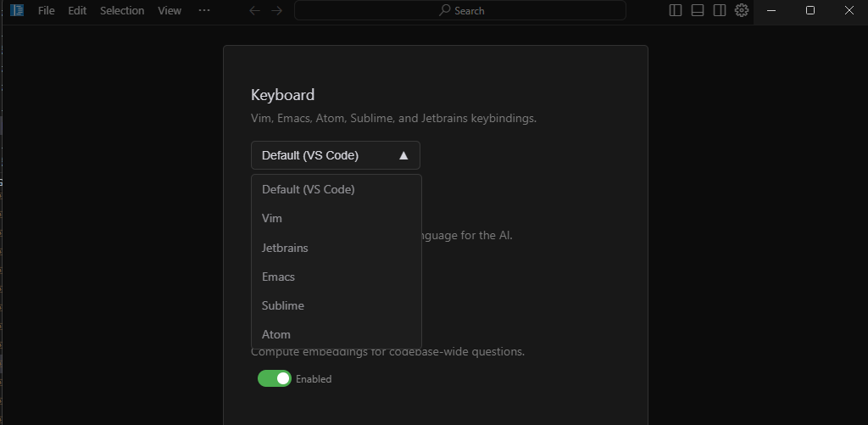Image resolution: width=868 pixels, height=425 pixels.
Task: Select Default (VS Code) list option
Action: pos(309,189)
